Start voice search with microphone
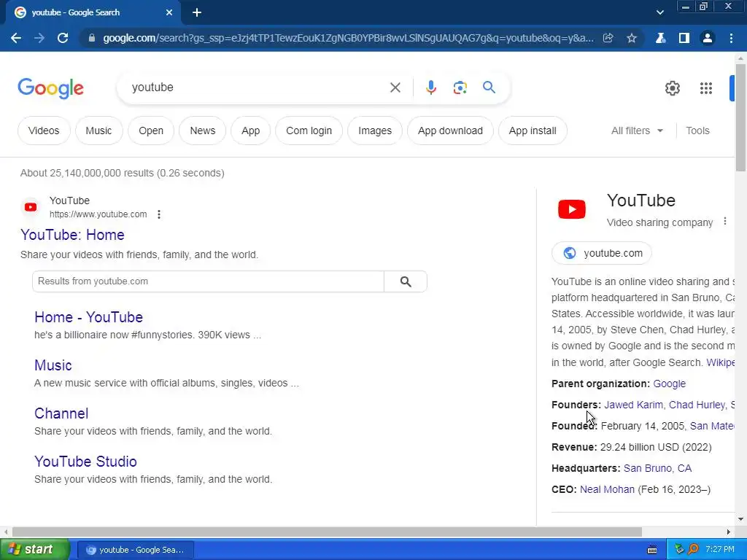Image resolution: width=747 pixels, height=560 pixels. pyautogui.click(x=430, y=87)
